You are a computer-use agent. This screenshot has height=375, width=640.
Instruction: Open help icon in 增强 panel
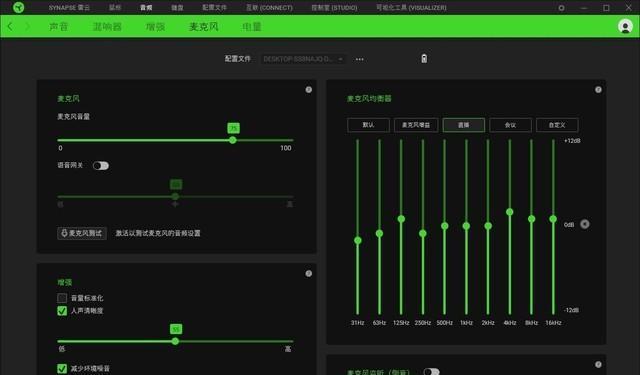tap(309, 273)
